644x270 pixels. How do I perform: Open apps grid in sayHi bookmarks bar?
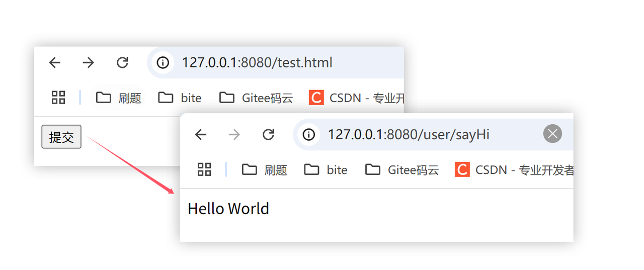coord(204,169)
